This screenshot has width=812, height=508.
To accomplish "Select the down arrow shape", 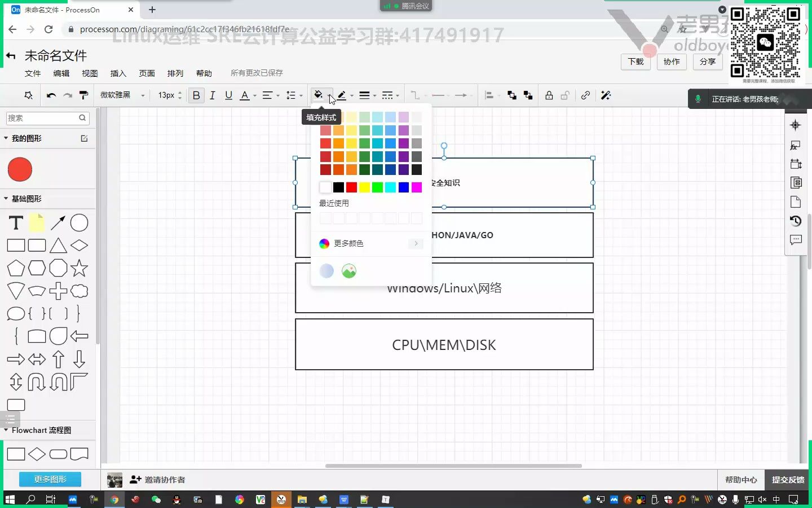I will 79,359.
